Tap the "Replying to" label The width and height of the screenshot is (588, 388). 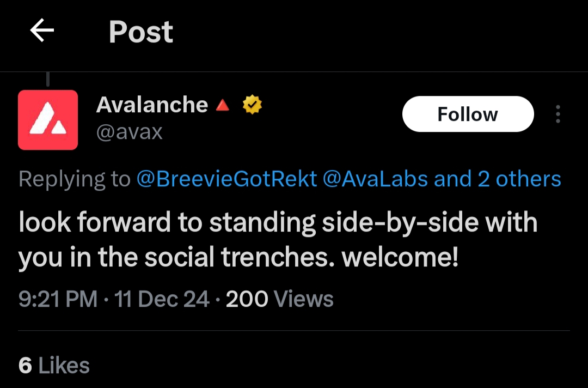pyautogui.click(x=74, y=179)
